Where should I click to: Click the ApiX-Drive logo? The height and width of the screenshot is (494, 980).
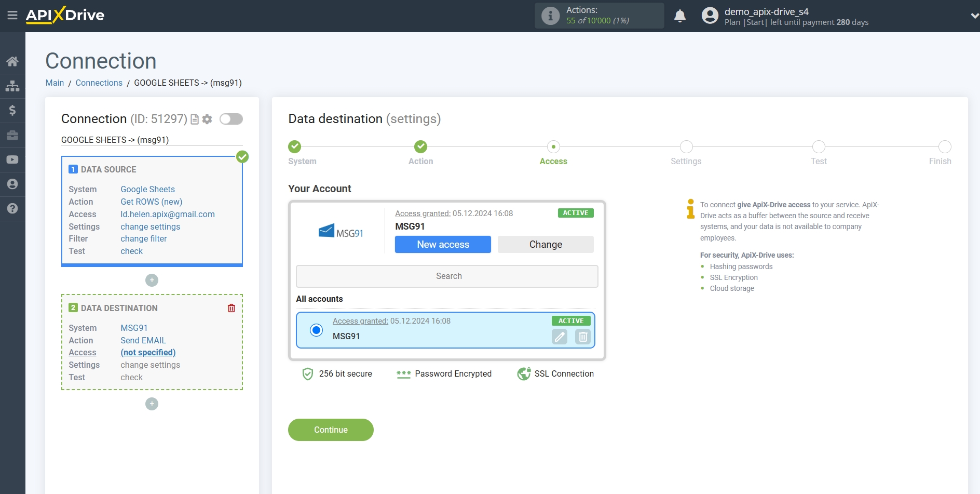(65, 15)
